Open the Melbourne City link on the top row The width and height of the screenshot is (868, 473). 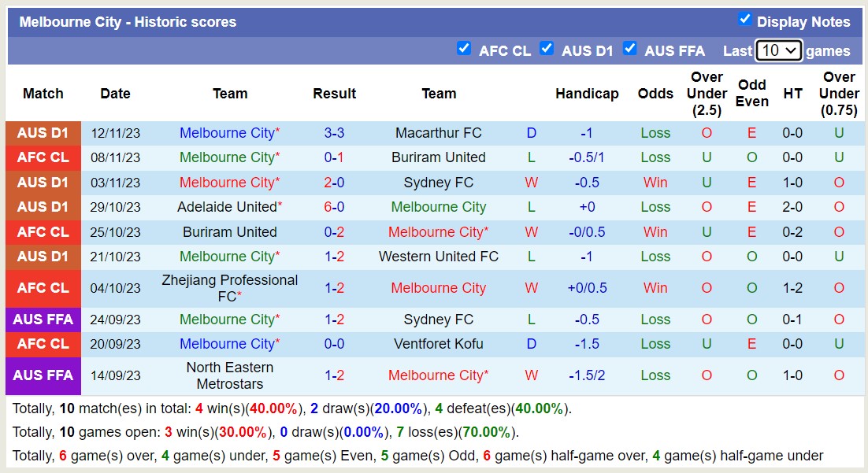(x=229, y=132)
